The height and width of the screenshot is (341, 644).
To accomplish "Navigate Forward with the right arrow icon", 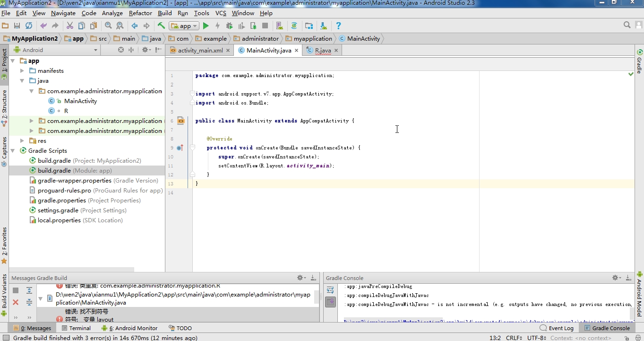I will click(x=146, y=26).
